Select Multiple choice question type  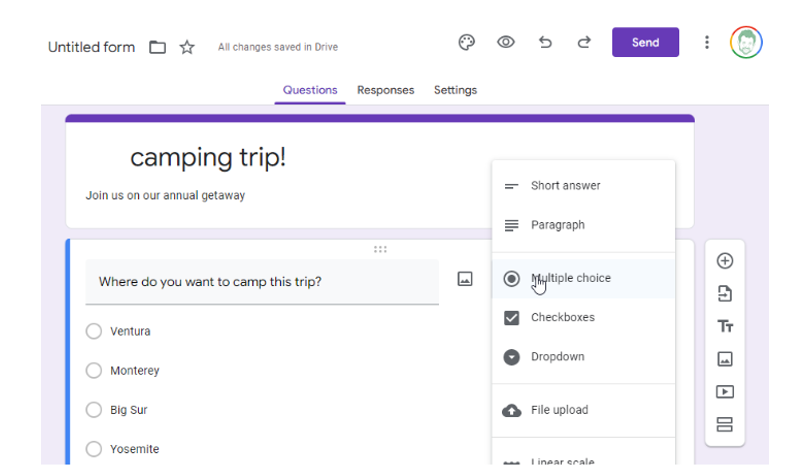point(583,278)
